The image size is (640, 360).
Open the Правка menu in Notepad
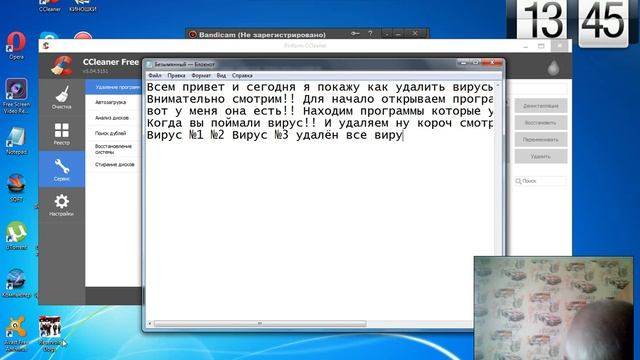(176, 76)
